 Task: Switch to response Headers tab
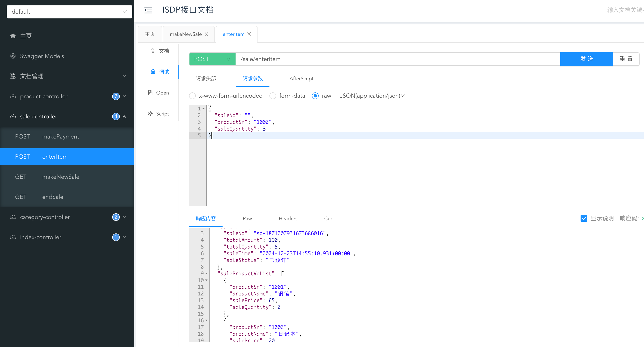[288, 218]
